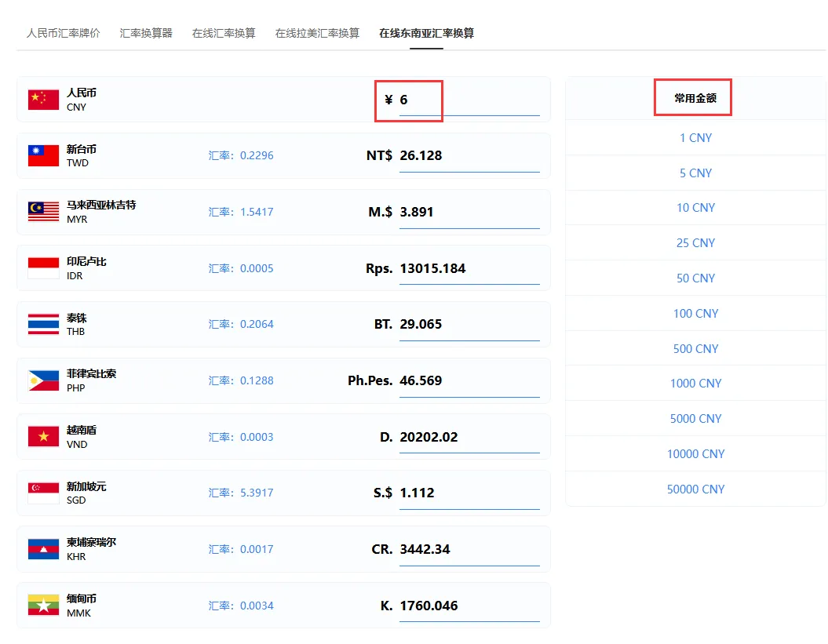Viewport: 828px width, 644px height.
Task: Click the Singapore flag icon for SGD
Action: pyautogui.click(x=43, y=493)
